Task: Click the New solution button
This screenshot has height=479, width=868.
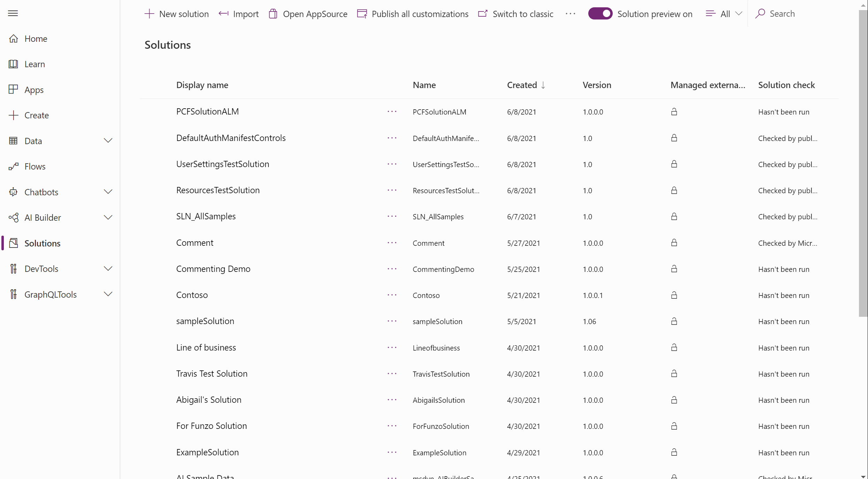Action: pyautogui.click(x=177, y=14)
